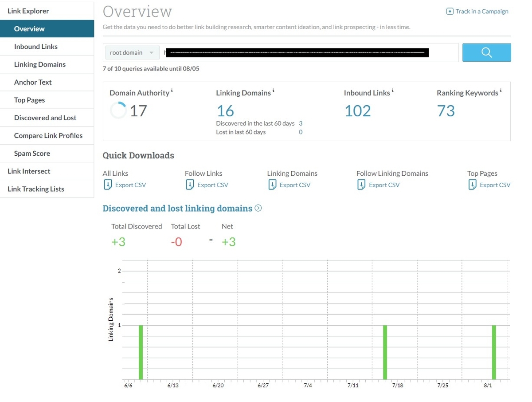Go to Anchor Text section
The image size is (532, 402).
[47, 82]
